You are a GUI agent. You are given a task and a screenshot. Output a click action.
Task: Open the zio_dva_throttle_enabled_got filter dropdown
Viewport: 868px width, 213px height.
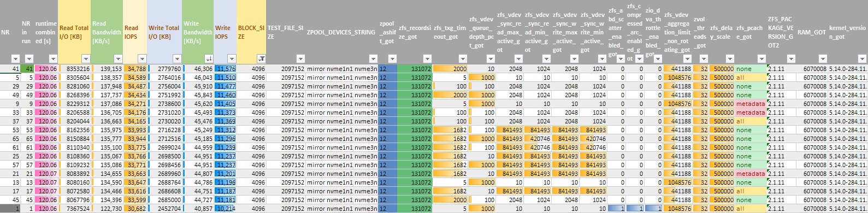(658, 58)
